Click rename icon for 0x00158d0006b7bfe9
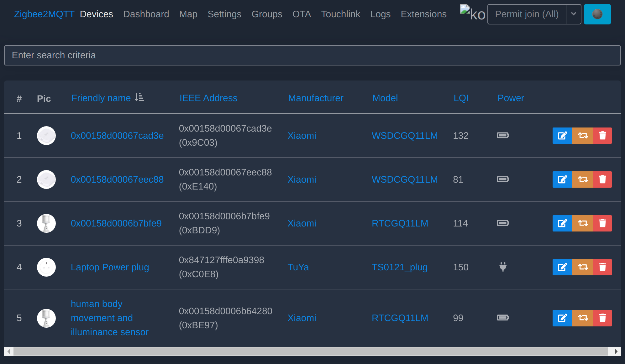 coord(562,223)
